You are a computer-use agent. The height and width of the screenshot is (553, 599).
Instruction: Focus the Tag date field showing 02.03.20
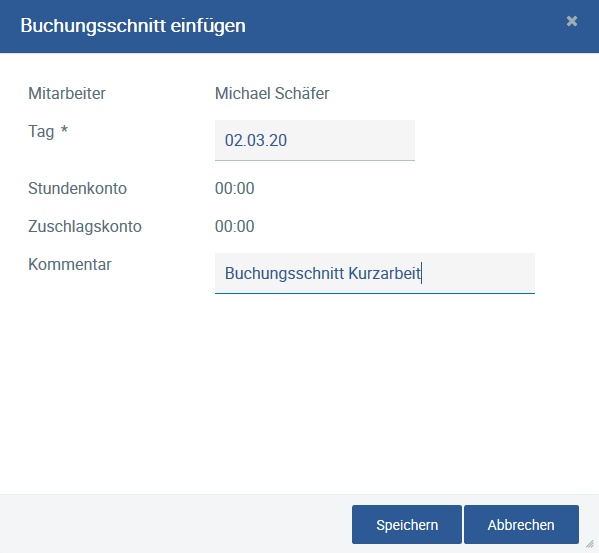point(315,140)
